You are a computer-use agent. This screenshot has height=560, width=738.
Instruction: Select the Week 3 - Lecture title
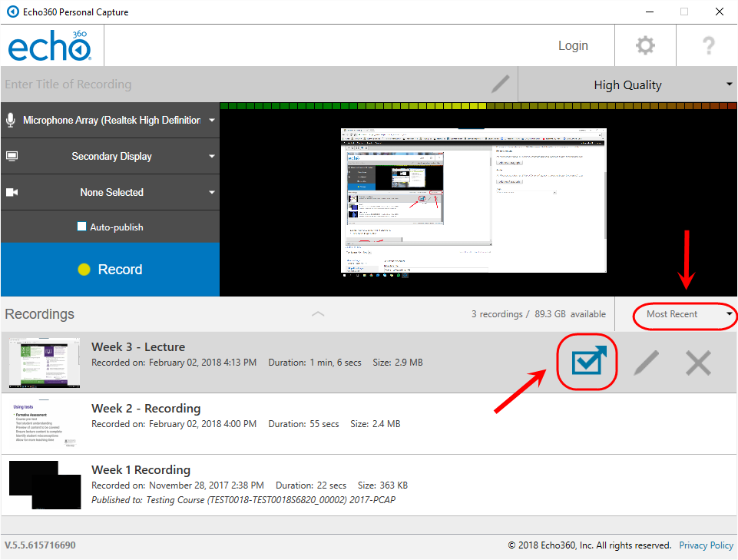(x=138, y=347)
